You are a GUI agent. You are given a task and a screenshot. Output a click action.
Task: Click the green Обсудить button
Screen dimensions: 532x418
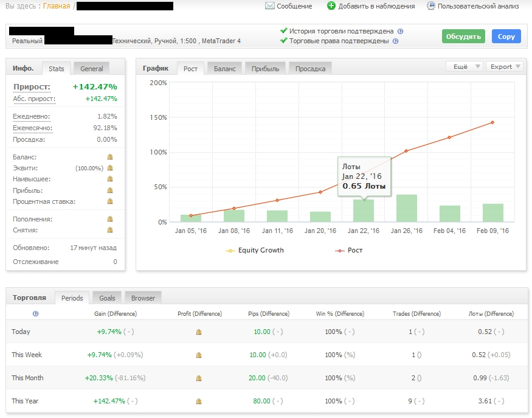click(463, 37)
